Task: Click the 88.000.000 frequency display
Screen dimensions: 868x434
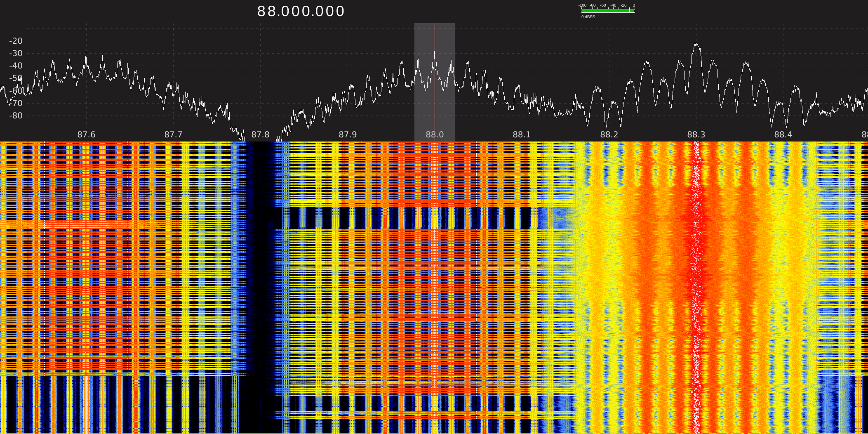Action: click(x=301, y=12)
